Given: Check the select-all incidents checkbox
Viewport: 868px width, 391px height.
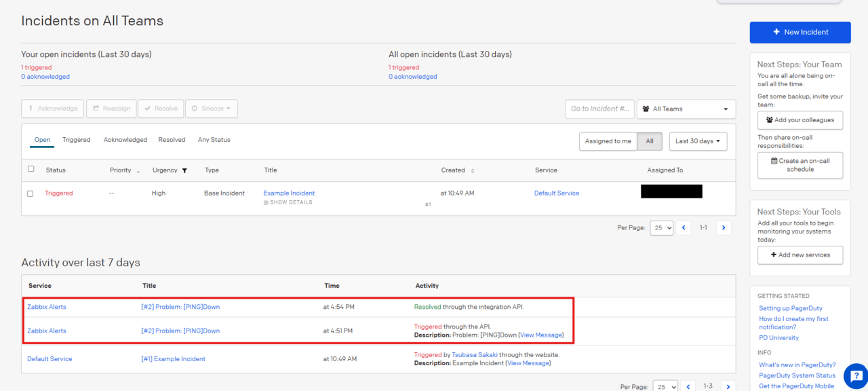Looking at the screenshot, I should click(x=31, y=169).
